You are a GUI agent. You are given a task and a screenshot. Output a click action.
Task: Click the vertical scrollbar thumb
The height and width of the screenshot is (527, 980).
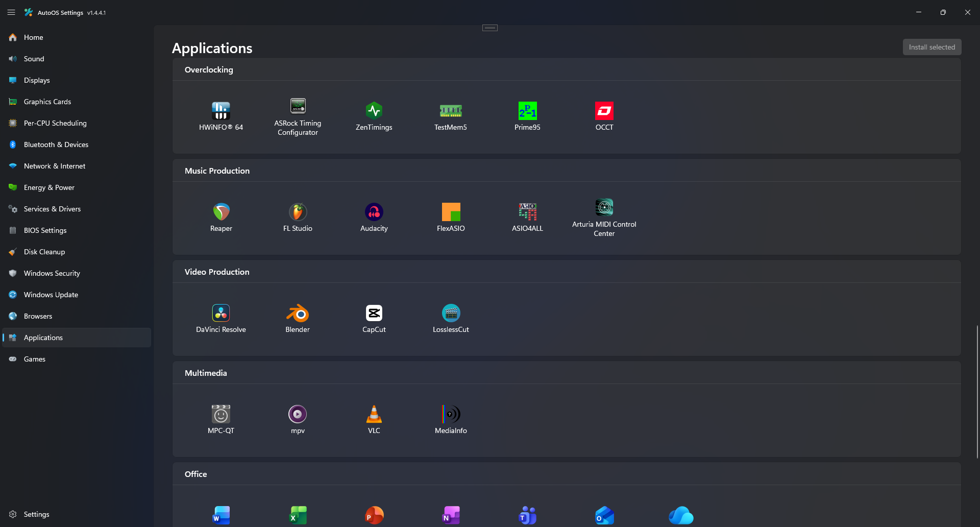tap(977, 392)
